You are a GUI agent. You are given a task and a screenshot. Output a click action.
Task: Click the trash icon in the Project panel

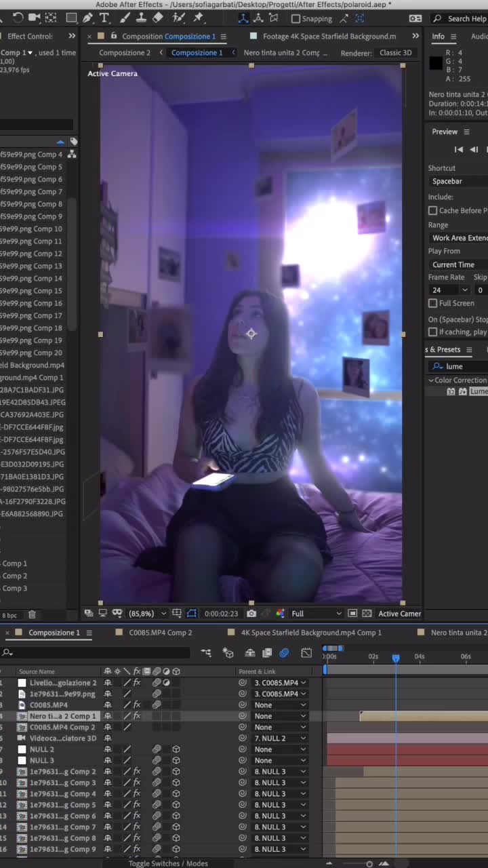click(x=32, y=615)
